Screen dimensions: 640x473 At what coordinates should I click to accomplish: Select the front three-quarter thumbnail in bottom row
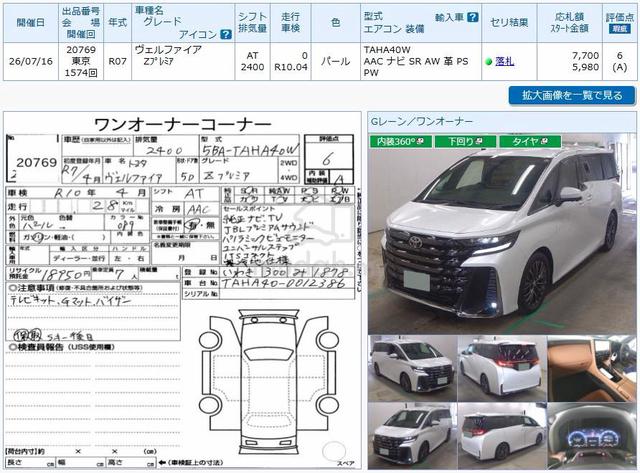412,435
